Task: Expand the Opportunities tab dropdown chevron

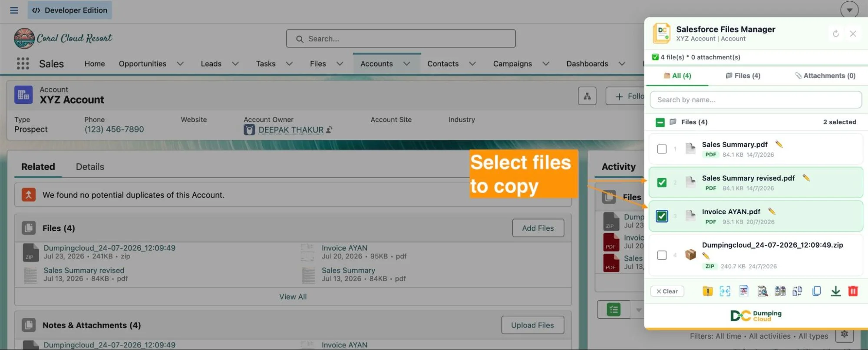Action: point(180,64)
